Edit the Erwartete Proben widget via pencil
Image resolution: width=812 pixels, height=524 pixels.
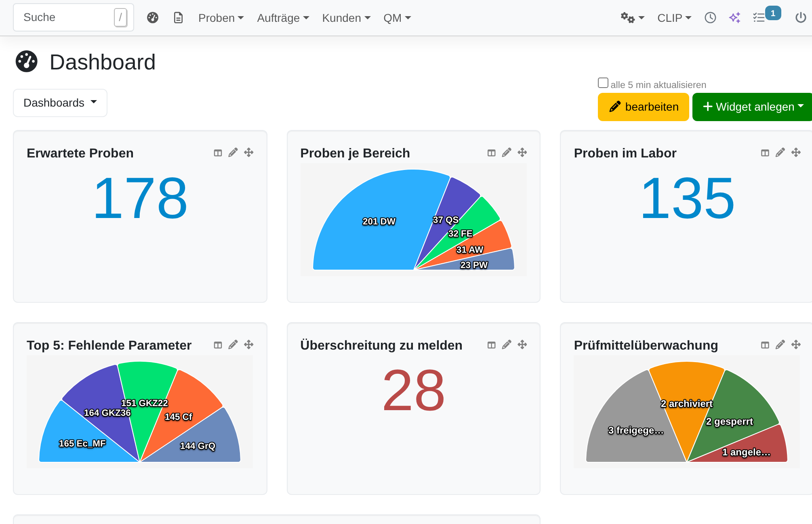(x=233, y=153)
